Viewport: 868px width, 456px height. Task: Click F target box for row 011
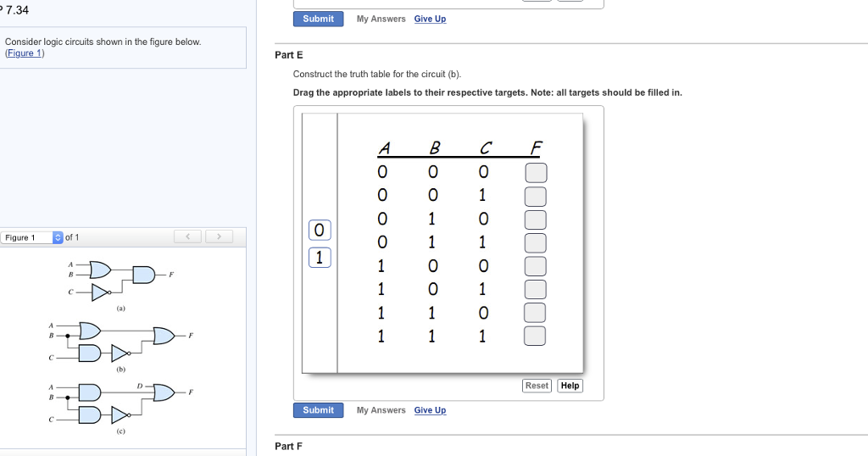coord(535,243)
